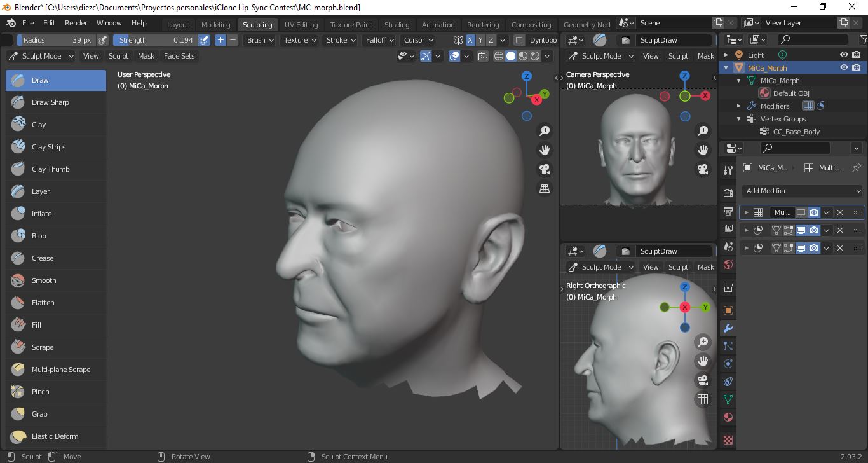Open the Render menu

[x=76, y=23]
